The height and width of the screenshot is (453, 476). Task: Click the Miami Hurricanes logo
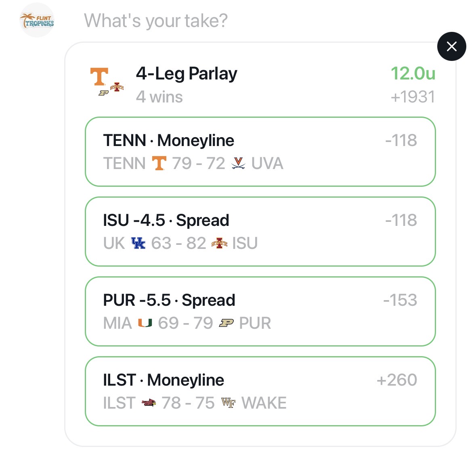(145, 323)
